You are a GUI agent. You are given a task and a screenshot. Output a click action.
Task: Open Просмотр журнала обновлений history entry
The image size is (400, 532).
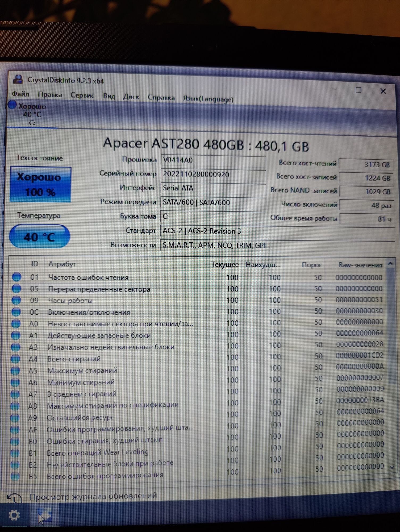point(93,496)
